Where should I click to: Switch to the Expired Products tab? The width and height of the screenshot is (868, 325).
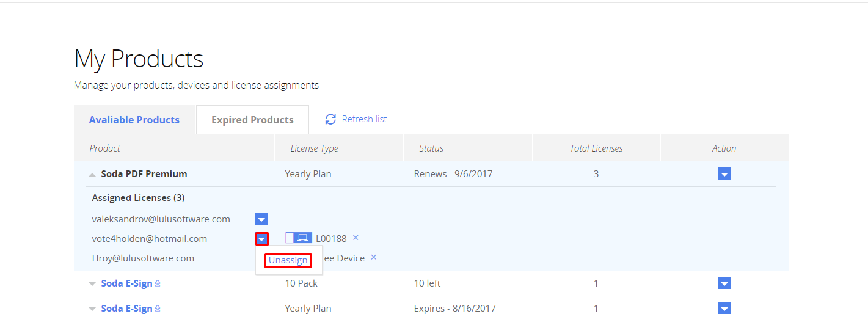click(252, 120)
